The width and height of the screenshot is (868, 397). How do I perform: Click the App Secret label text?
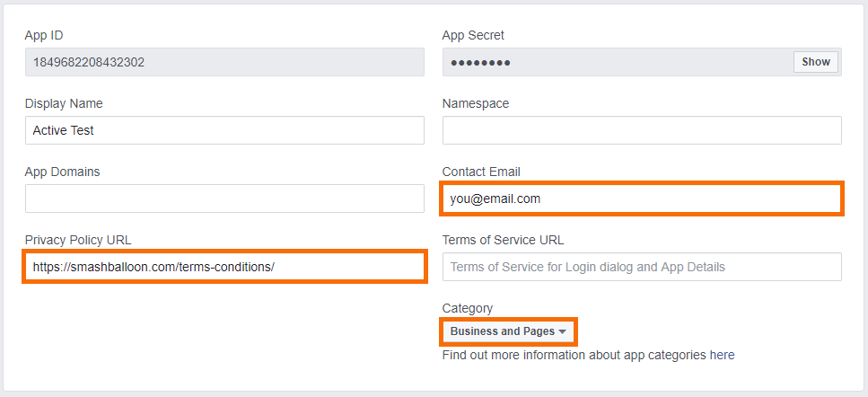(x=473, y=35)
